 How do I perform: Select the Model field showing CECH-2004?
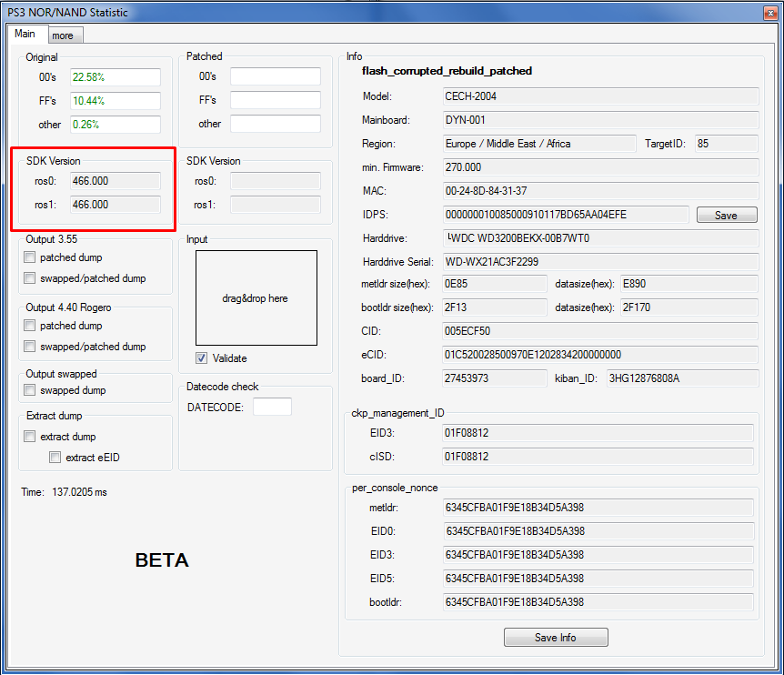(x=601, y=96)
